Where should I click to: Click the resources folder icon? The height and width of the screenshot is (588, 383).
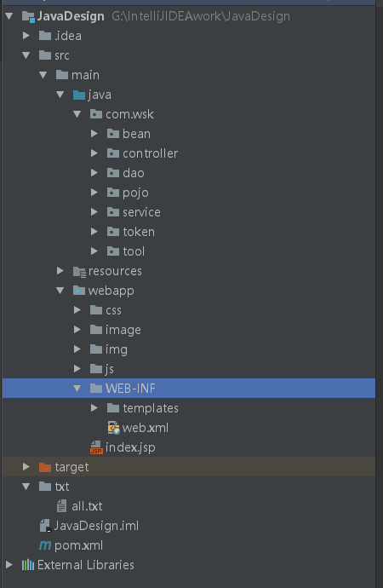79,272
